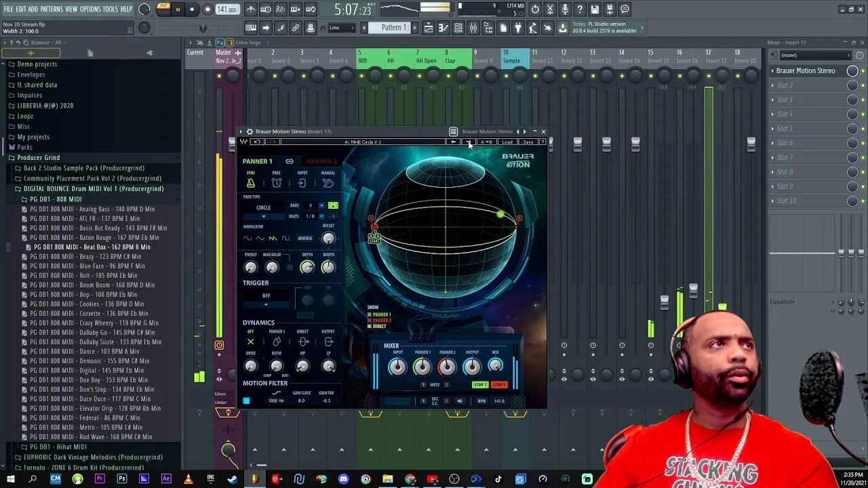Click the Load preset button
Screen dimensions: 868x488
pyautogui.click(x=507, y=142)
